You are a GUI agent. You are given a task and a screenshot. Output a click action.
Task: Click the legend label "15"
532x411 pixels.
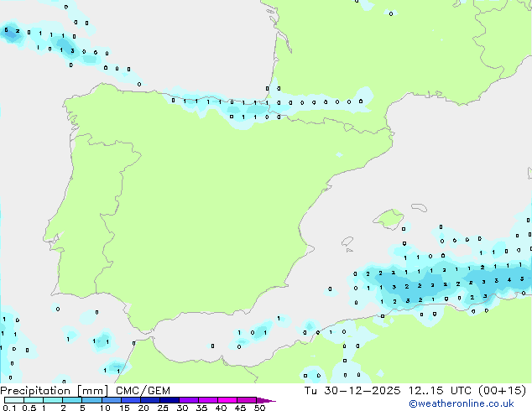click(x=124, y=408)
